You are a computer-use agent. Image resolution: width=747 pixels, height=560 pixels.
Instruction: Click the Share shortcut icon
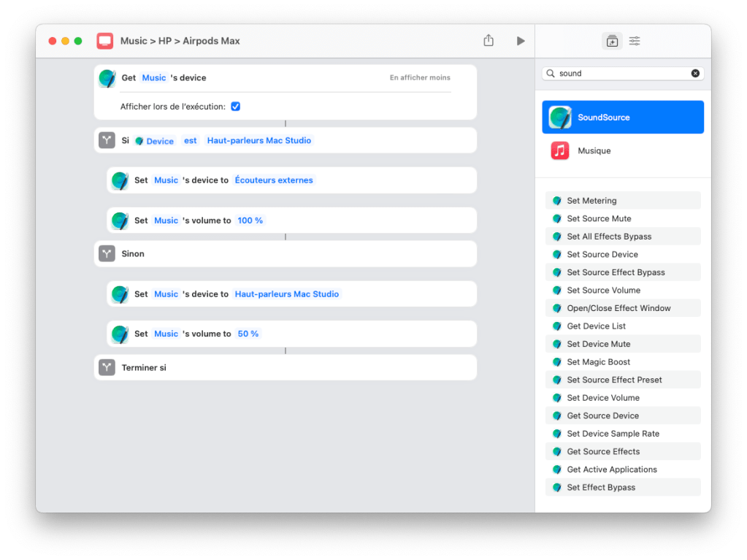point(489,41)
